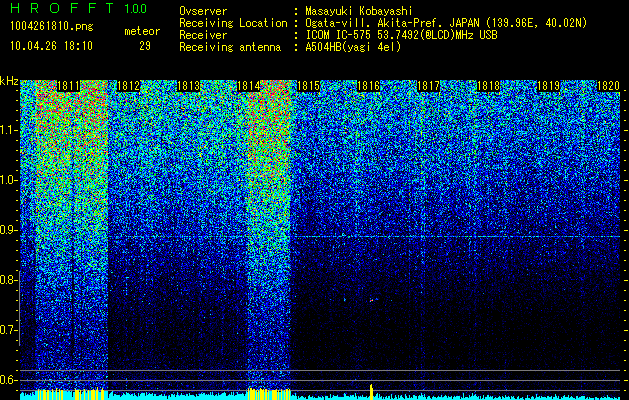Click the meteor label

tap(142, 31)
